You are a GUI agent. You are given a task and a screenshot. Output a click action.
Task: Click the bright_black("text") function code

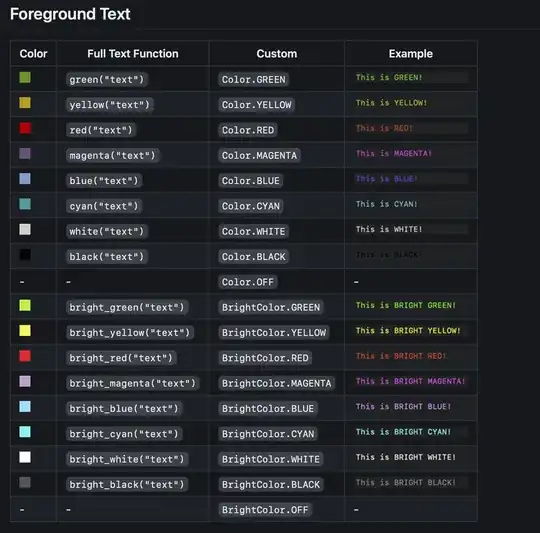[x=127, y=484]
